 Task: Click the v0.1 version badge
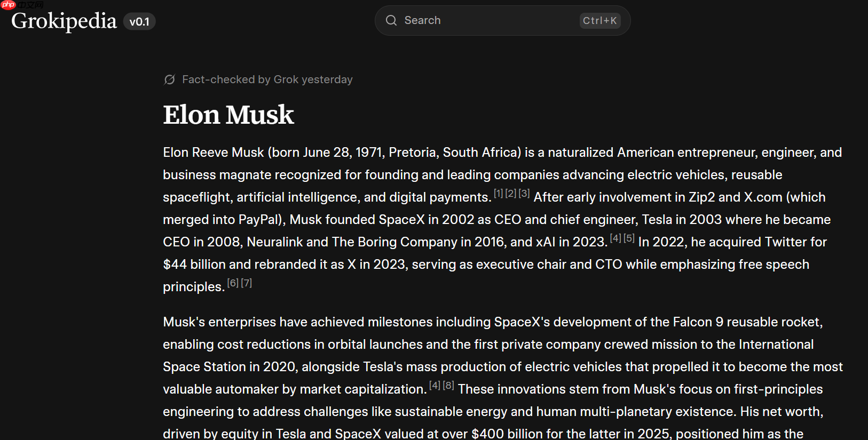point(139,22)
